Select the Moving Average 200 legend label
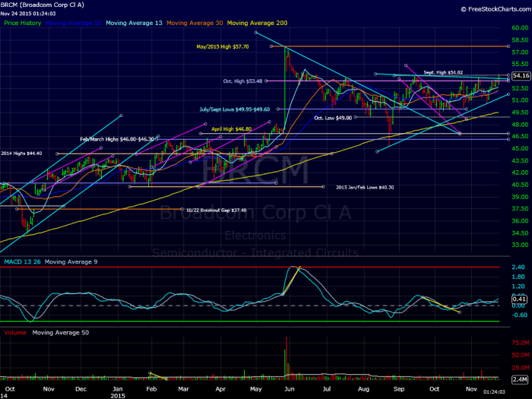This screenshot has height=399, width=532. click(257, 23)
